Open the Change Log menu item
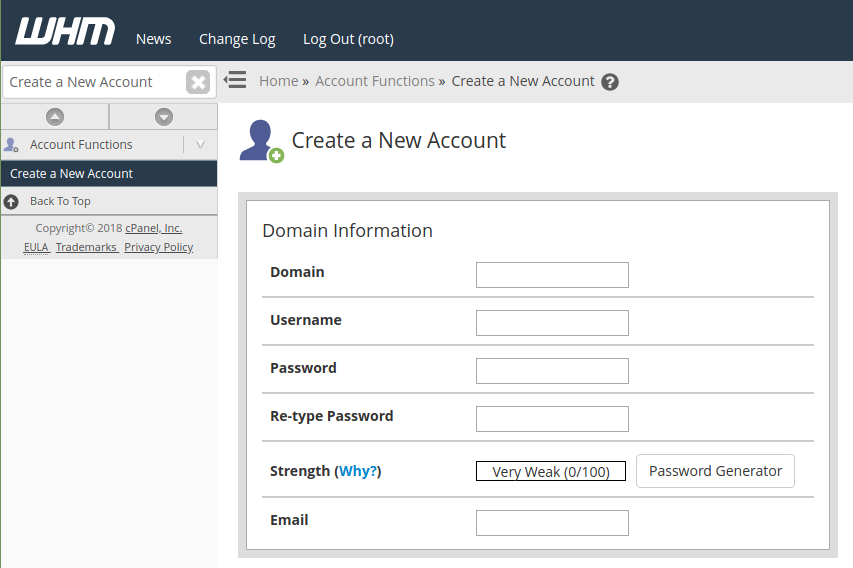Screen dimensions: 853x568 [x=237, y=39]
